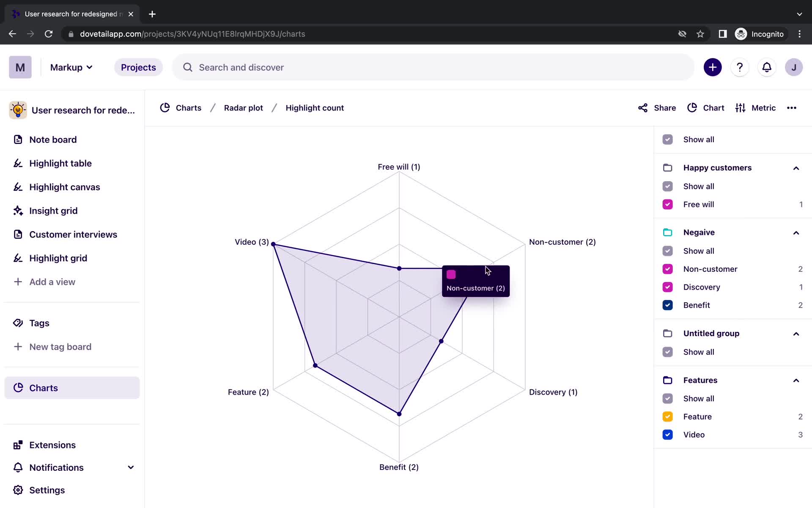
Task: Click the Radar plot breadcrumb icon
Action: [x=244, y=108]
